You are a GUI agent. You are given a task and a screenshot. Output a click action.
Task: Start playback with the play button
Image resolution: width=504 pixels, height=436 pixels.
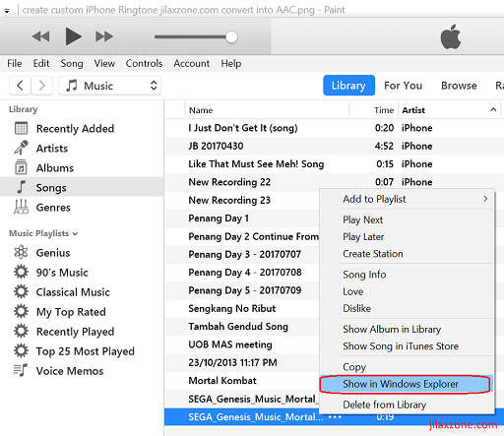[x=73, y=36]
